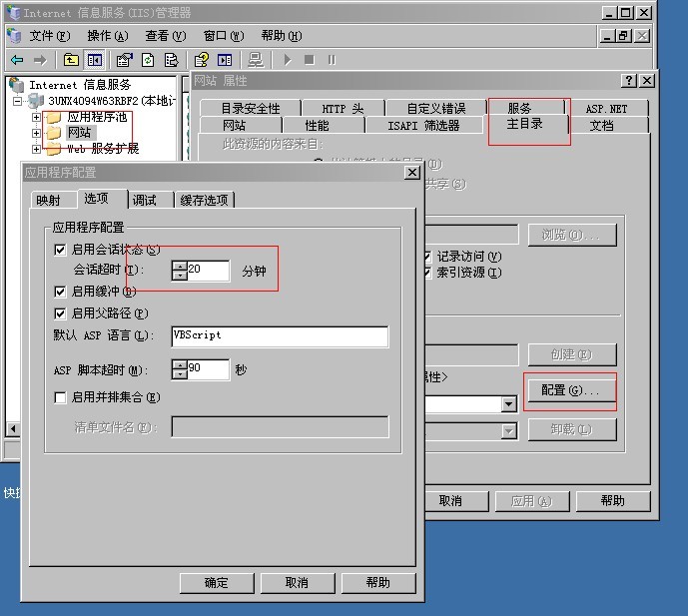
Task: Uncheck 启用会话状态 checkbox
Action: 61,250
